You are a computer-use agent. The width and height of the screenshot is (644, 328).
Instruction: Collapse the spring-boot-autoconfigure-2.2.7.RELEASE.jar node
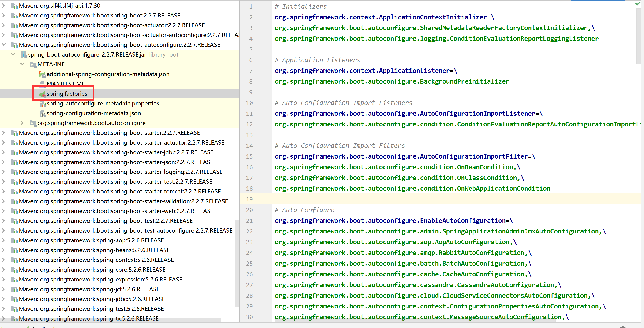tap(13, 54)
